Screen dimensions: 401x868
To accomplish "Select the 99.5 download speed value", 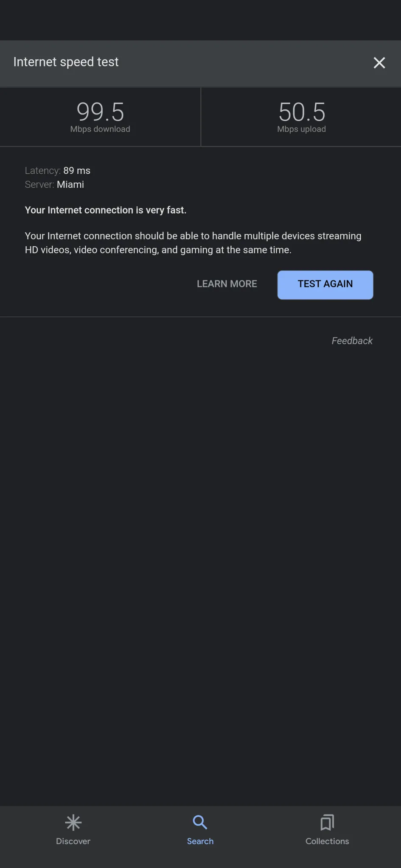I will coord(100,112).
